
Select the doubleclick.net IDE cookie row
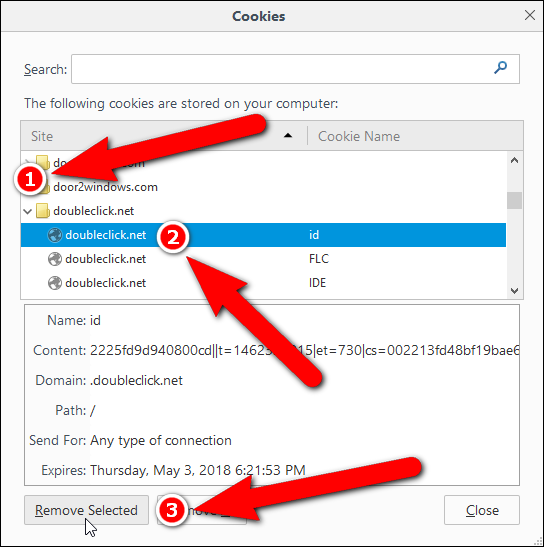[x=263, y=283]
